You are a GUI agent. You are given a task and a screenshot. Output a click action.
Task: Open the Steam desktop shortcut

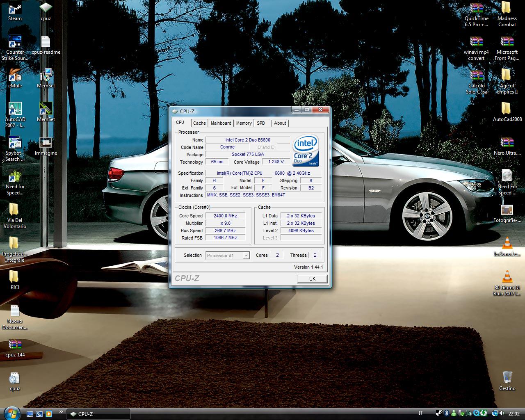pos(15,11)
